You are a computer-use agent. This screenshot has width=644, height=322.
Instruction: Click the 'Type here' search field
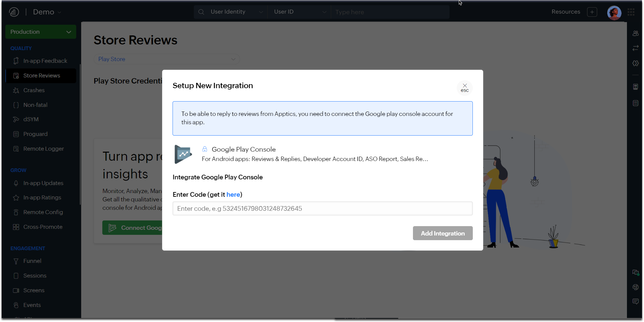click(x=390, y=12)
